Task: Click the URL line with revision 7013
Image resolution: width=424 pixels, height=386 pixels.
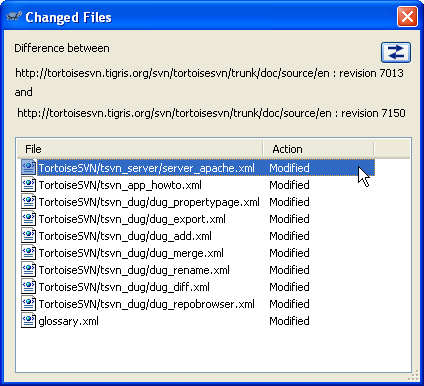Action: point(209,73)
